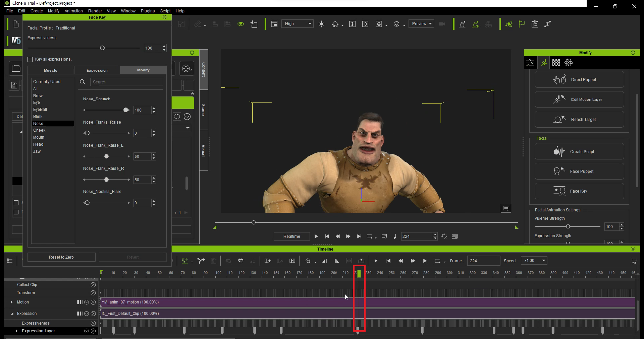Select the Content side tab
The width and height of the screenshot is (644, 339).
click(x=203, y=70)
